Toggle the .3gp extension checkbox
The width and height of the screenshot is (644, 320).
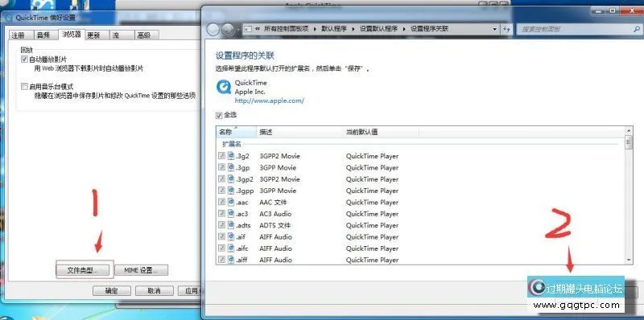221,167
